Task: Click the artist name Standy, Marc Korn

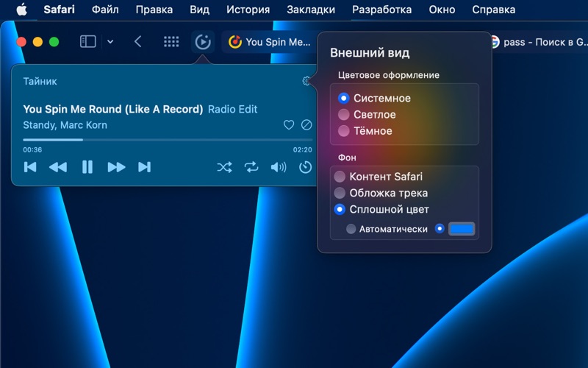Action: [65, 125]
